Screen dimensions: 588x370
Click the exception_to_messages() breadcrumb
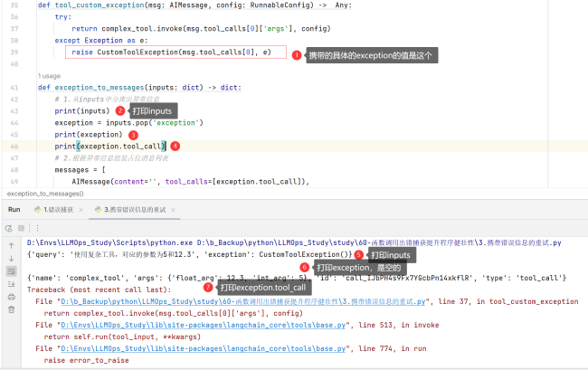45,194
